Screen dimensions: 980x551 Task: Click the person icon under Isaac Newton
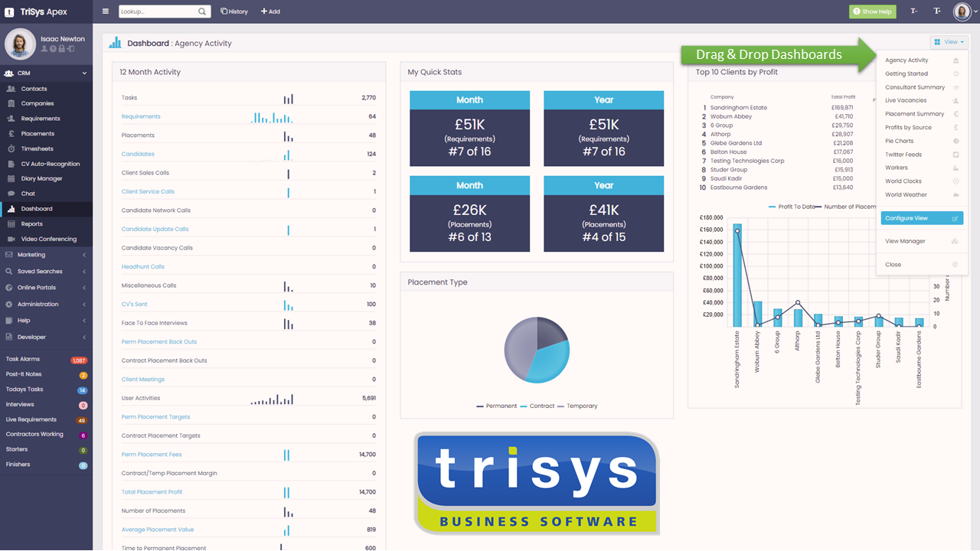click(45, 49)
